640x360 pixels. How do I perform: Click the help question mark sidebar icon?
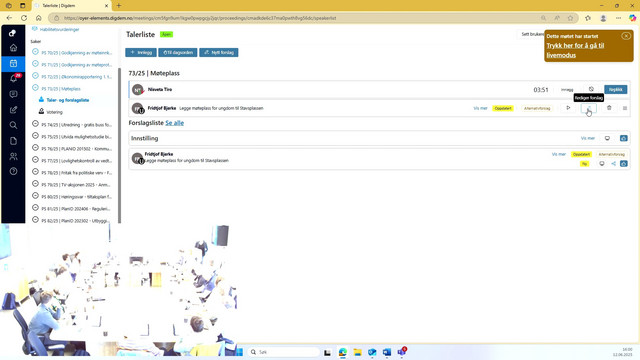click(x=13, y=171)
